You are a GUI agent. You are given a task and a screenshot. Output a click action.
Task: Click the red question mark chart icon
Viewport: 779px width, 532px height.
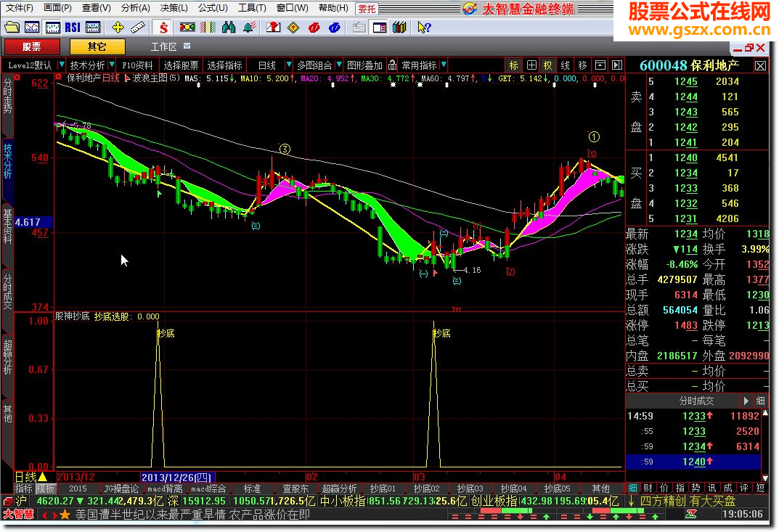click(x=273, y=28)
